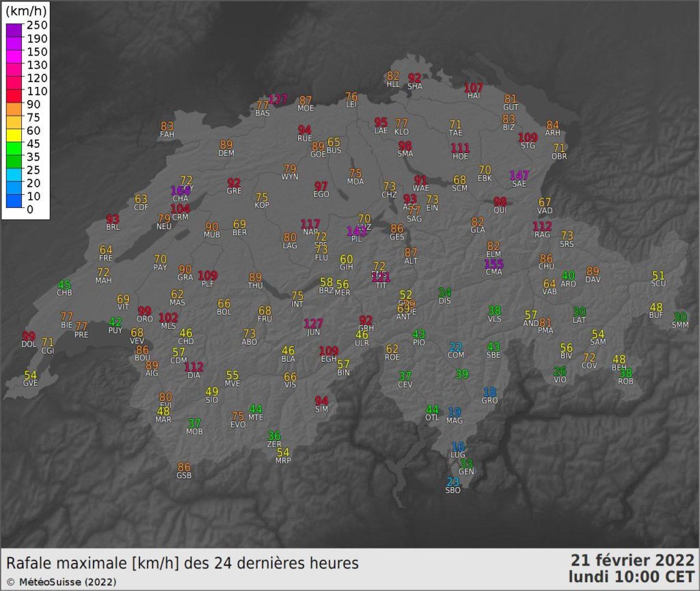The height and width of the screenshot is (591, 700).
Task: Select the SMM station at the eastern edge
Action: click(680, 317)
